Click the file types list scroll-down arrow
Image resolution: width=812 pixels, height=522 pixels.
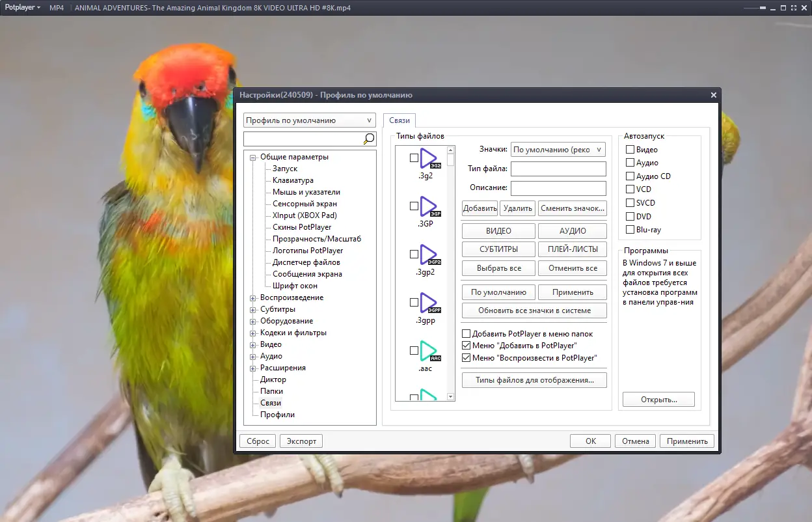pos(450,396)
